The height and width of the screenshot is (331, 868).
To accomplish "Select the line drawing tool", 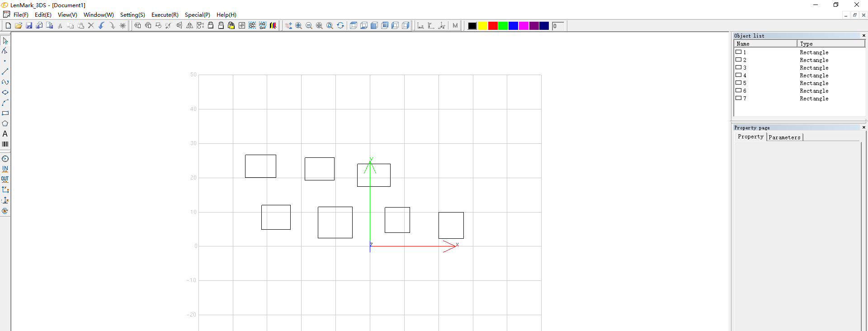I will (x=5, y=71).
